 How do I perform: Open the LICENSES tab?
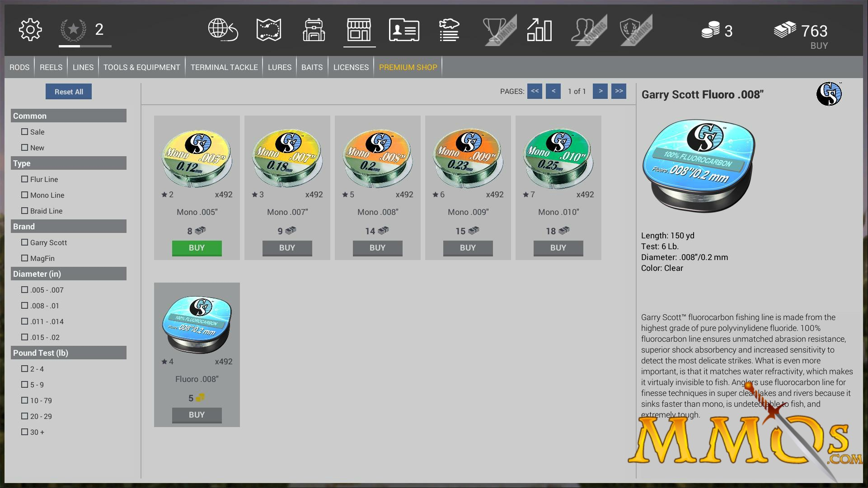pos(351,67)
